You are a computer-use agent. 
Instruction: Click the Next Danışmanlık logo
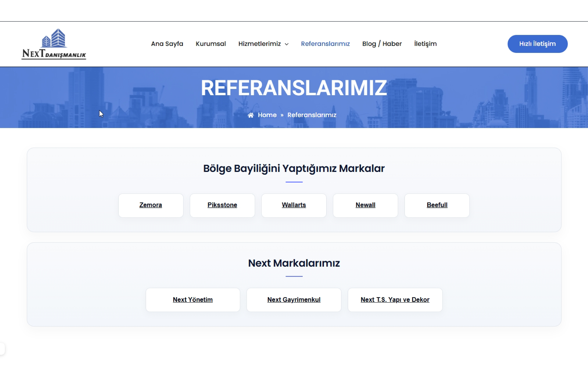tap(54, 44)
